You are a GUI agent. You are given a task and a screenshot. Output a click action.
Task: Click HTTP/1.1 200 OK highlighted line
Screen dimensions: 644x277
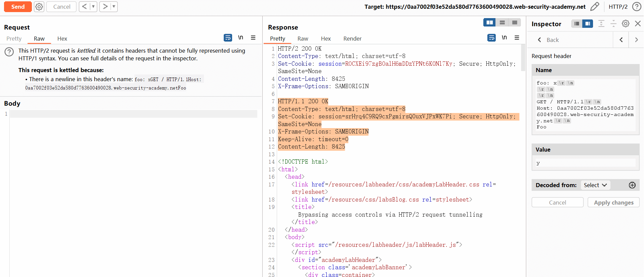[303, 101]
